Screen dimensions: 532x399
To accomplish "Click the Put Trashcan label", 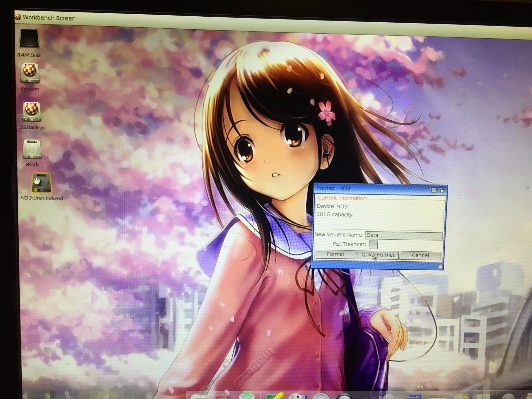I will (350, 244).
